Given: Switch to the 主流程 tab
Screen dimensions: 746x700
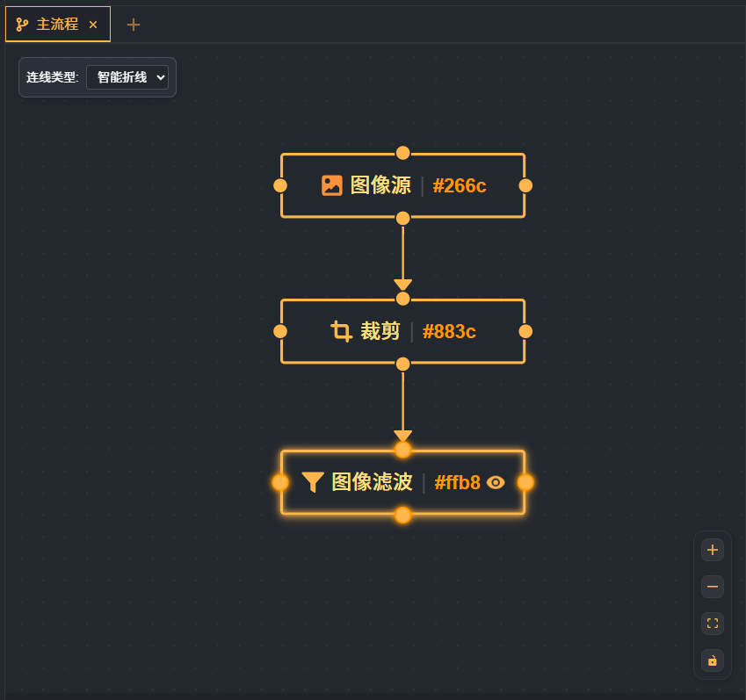Looking at the screenshot, I should (57, 25).
